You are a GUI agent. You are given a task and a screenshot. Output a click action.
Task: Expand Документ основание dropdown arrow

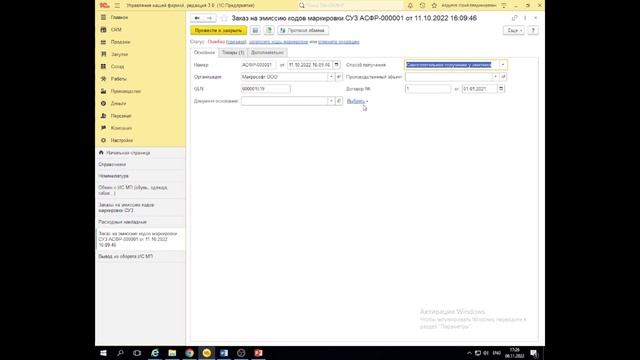point(331,101)
